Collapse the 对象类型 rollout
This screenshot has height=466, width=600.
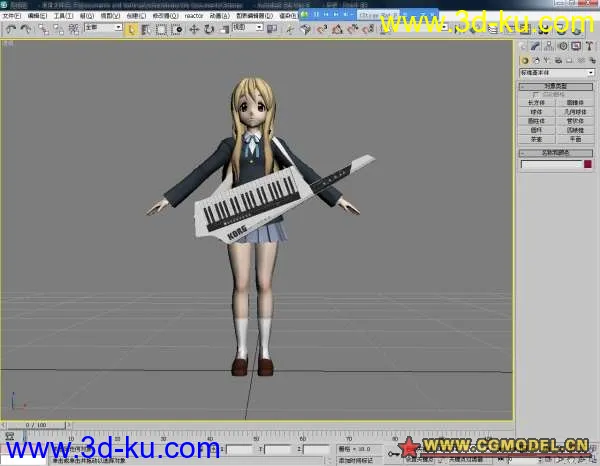[556, 86]
